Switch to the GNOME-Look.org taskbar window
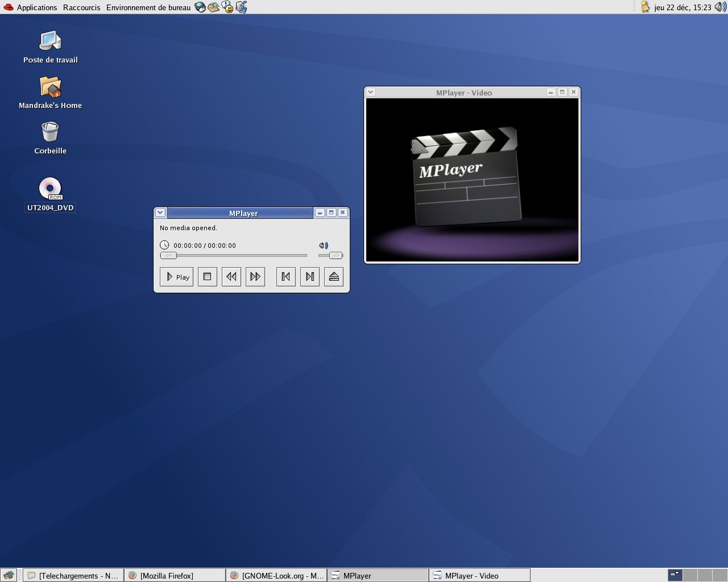This screenshot has height=582, width=728. 277,575
